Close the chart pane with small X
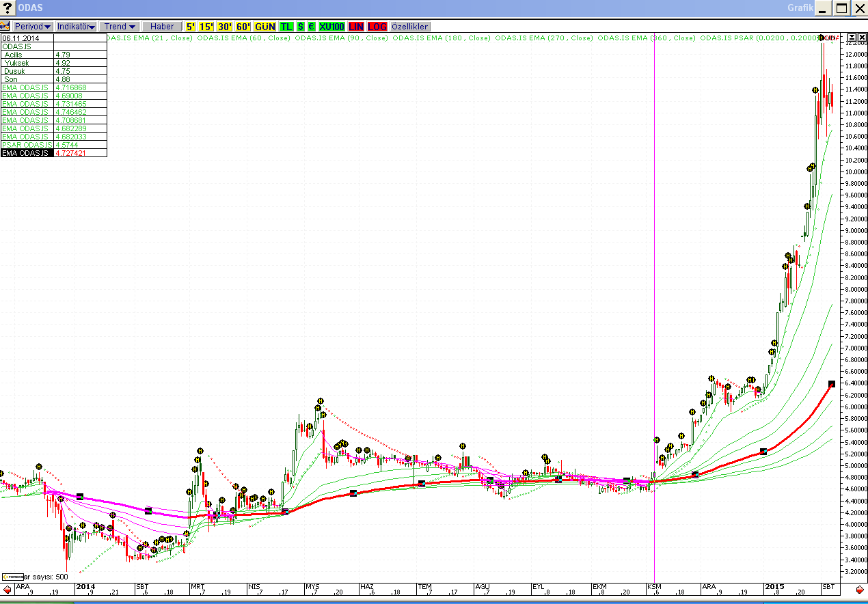868x604 pixels. (861, 37)
